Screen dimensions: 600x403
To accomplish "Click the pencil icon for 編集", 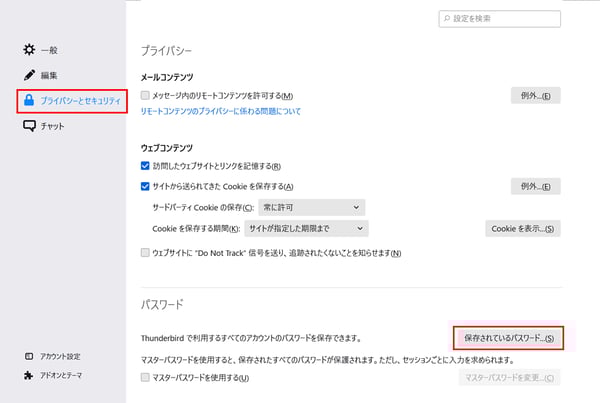I will pos(29,75).
